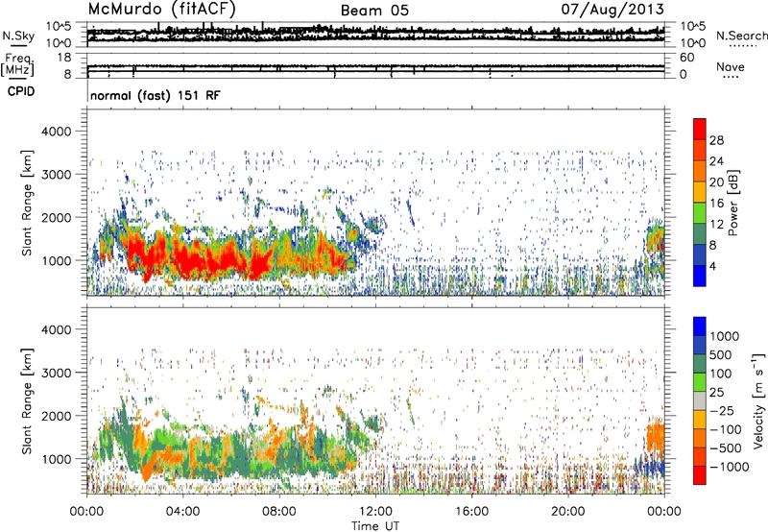The width and height of the screenshot is (768, 532).
Task: Click the '28' Power colorbar tick label
Action: [716, 140]
